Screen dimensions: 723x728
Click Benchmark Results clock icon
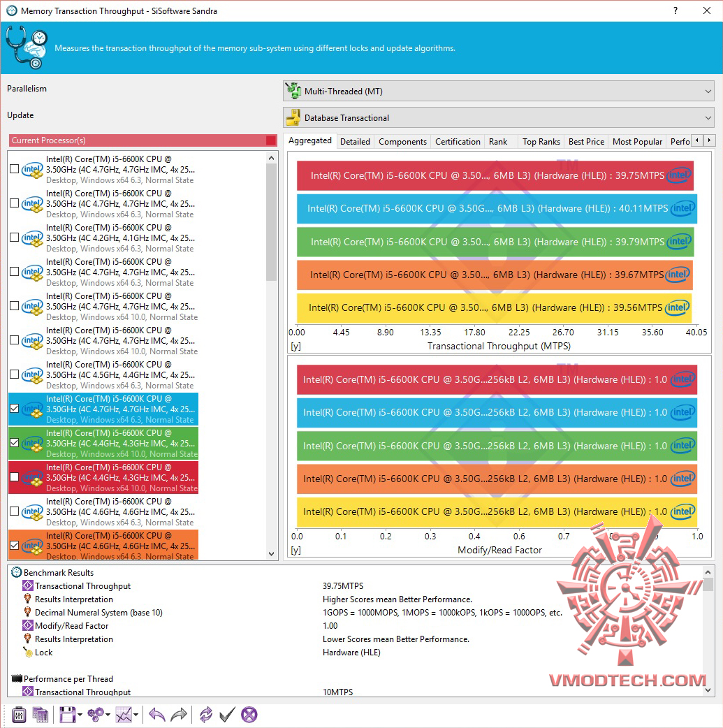point(16,572)
